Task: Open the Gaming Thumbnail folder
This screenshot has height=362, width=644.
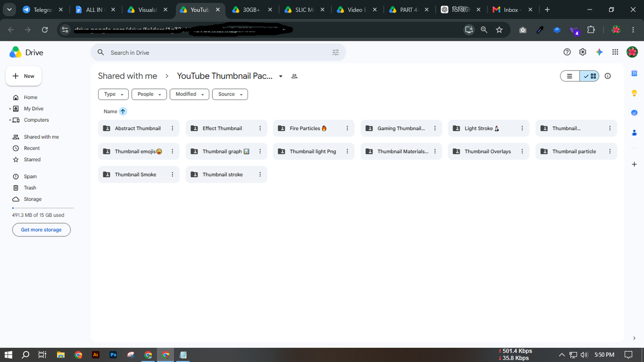Action: pos(401,128)
